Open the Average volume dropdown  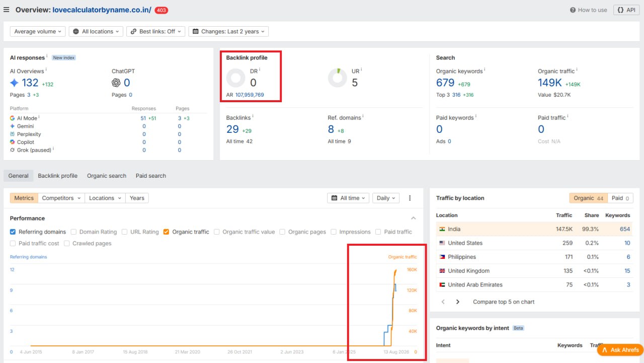(x=38, y=32)
